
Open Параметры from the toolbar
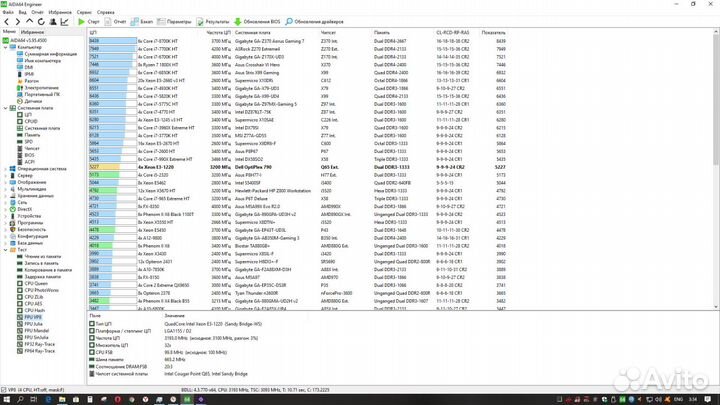[x=174, y=22]
